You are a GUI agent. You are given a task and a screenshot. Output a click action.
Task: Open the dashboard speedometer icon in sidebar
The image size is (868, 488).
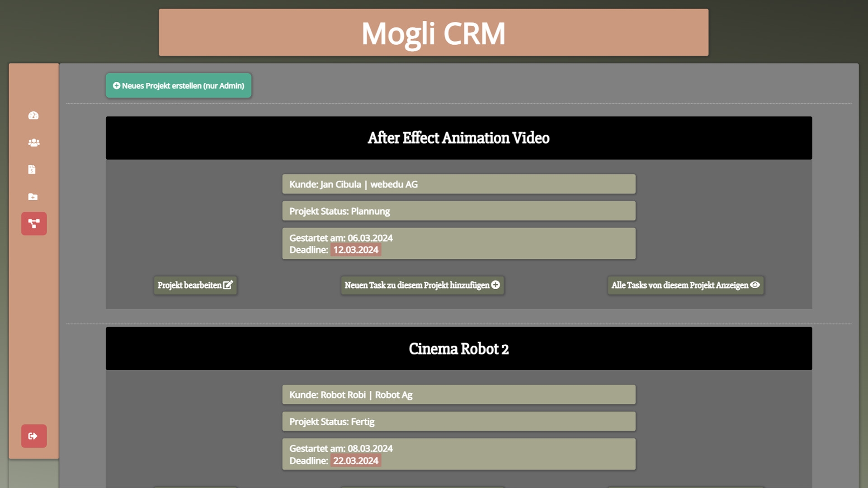point(33,116)
